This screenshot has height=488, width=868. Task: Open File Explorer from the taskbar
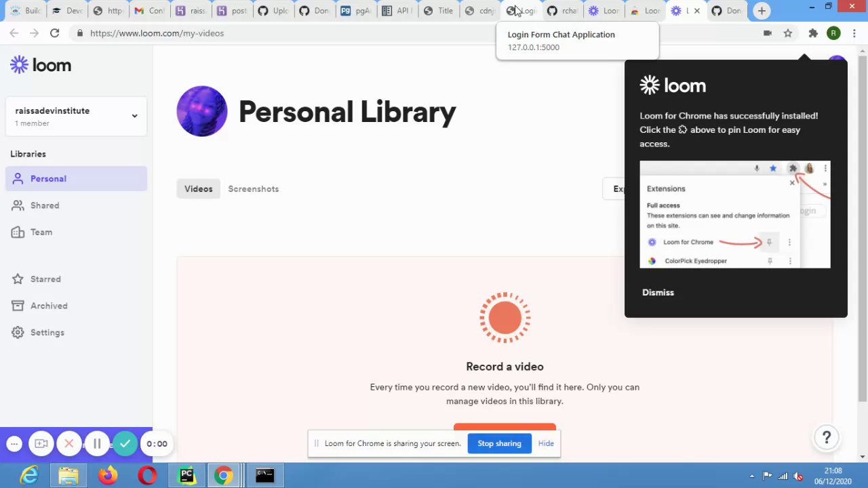[68, 475]
